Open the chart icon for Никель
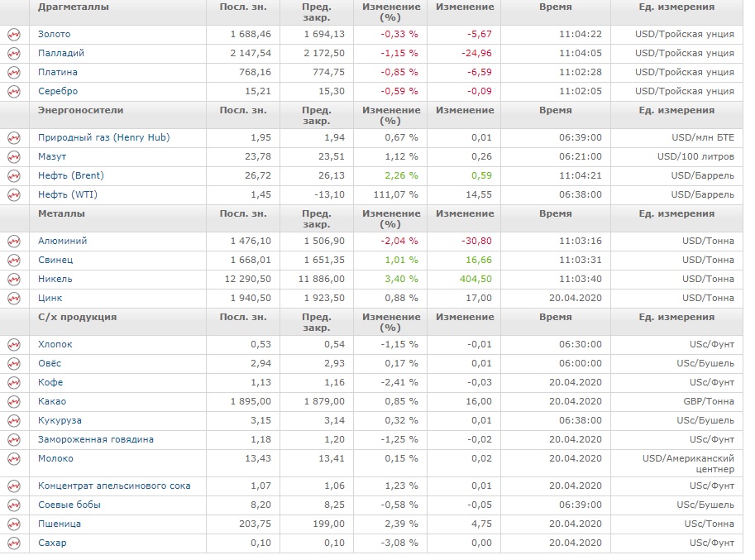This screenshot has height=560, width=755. (x=13, y=280)
